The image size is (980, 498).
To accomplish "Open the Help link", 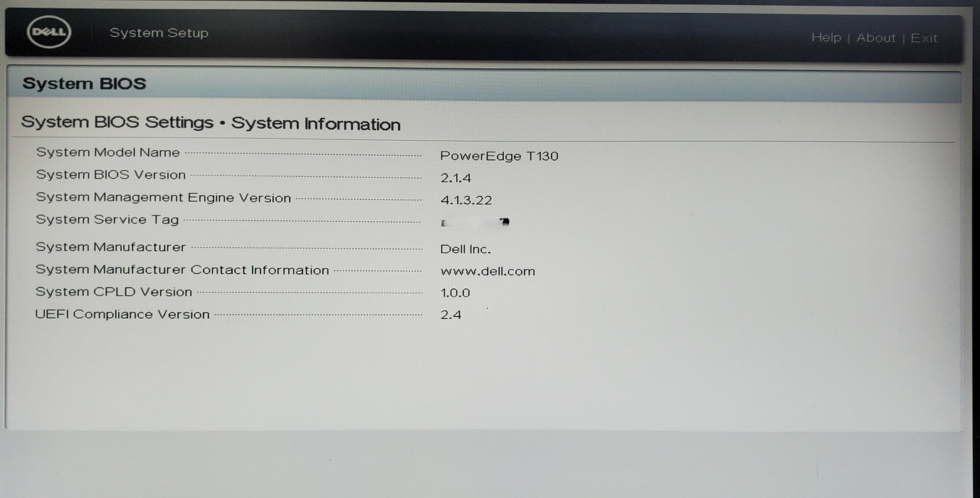I will click(x=826, y=38).
